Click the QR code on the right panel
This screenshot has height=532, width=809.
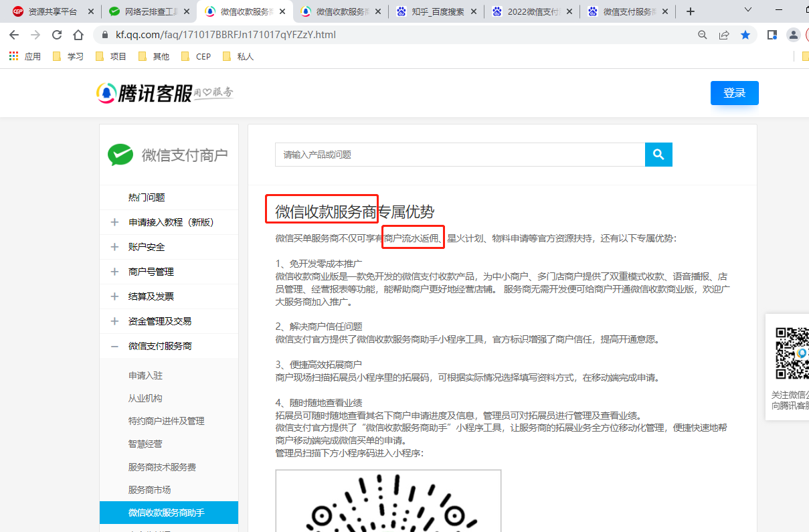tap(792, 353)
